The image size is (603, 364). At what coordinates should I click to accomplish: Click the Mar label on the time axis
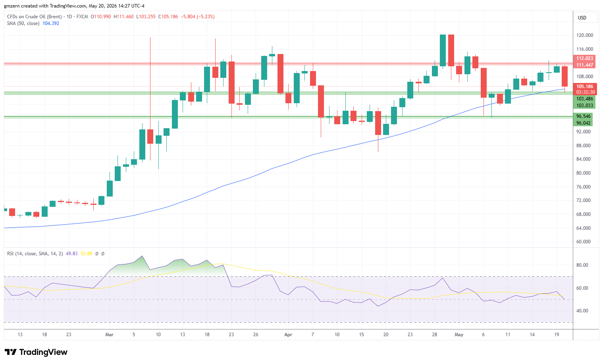(110, 335)
